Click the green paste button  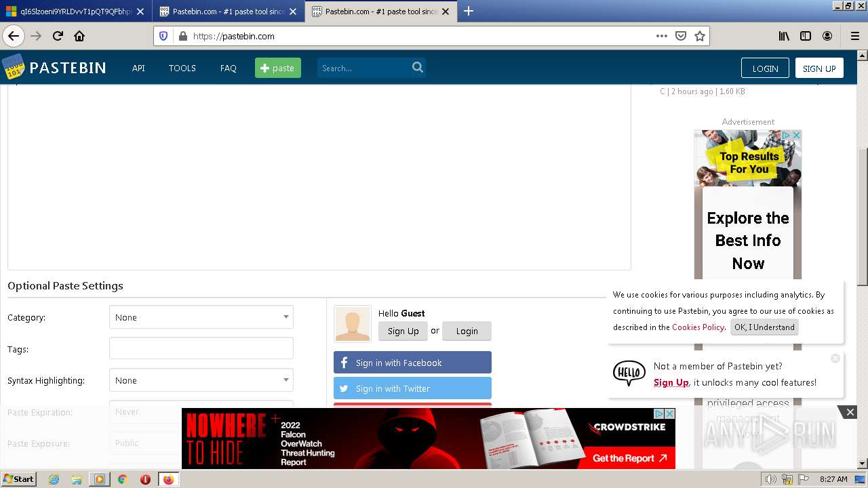click(278, 68)
